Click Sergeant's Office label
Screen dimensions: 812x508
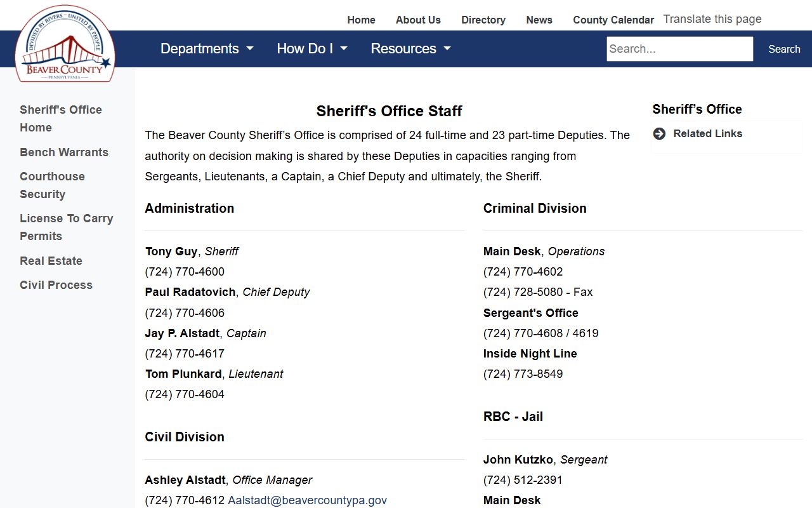[x=531, y=313]
